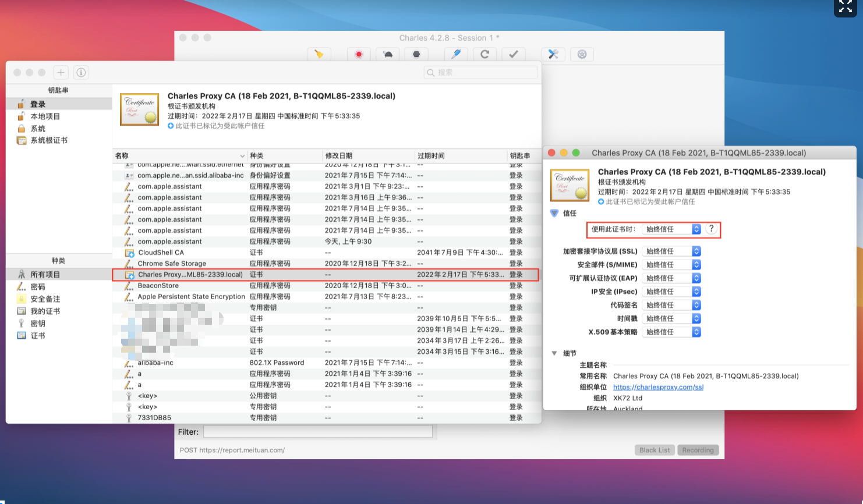Click the Filter input field in Charles

pyautogui.click(x=318, y=432)
